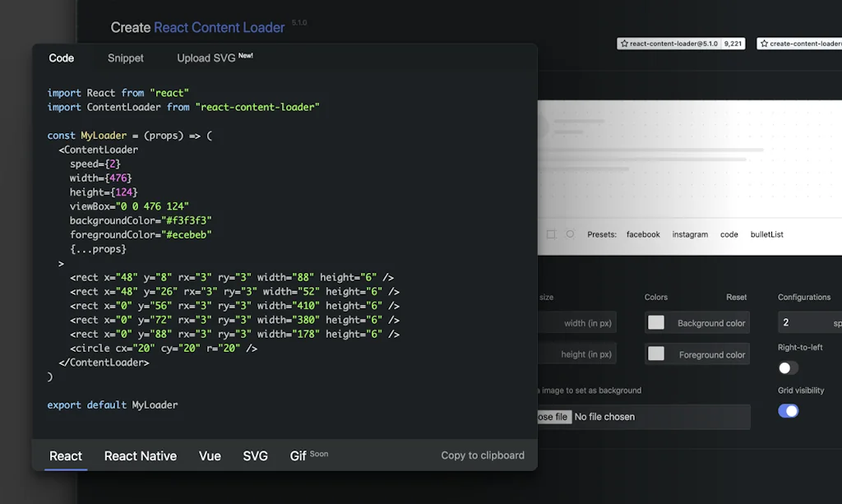Open the Foreground color swatch
The height and width of the screenshot is (504, 842).
[x=656, y=354]
